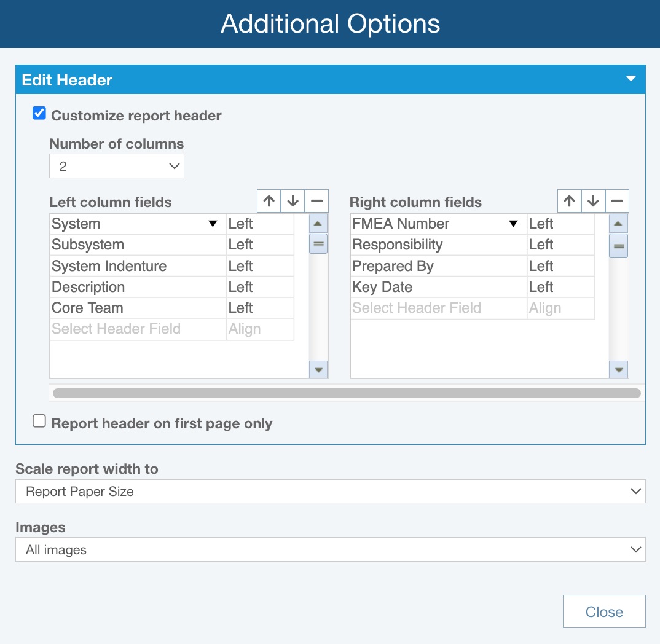Click empty Select Header Field in right column
The height and width of the screenshot is (644, 660).
438,308
